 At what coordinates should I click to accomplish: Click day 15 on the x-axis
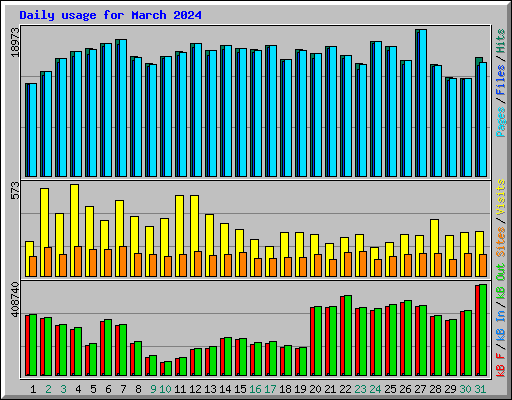(240, 389)
